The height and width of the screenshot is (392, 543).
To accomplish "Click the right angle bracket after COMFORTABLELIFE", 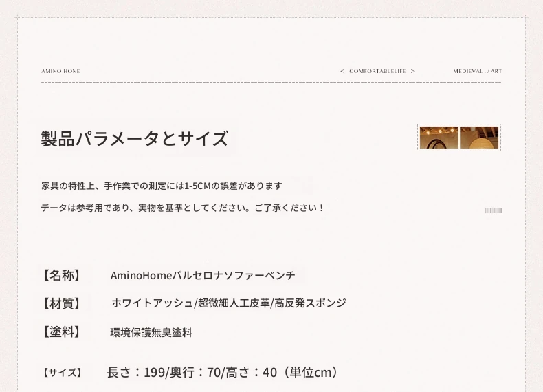I will click(x=412, y=71).
